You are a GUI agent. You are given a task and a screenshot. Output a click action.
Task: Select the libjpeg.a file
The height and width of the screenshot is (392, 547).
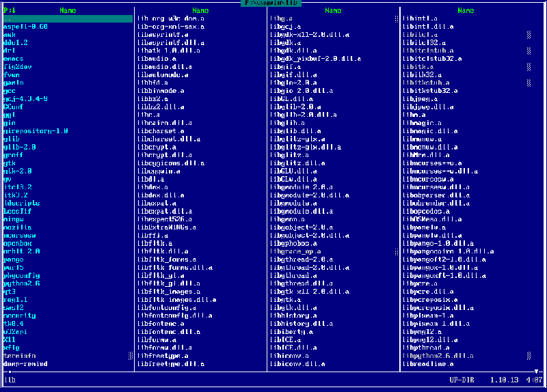coord(422,98)
